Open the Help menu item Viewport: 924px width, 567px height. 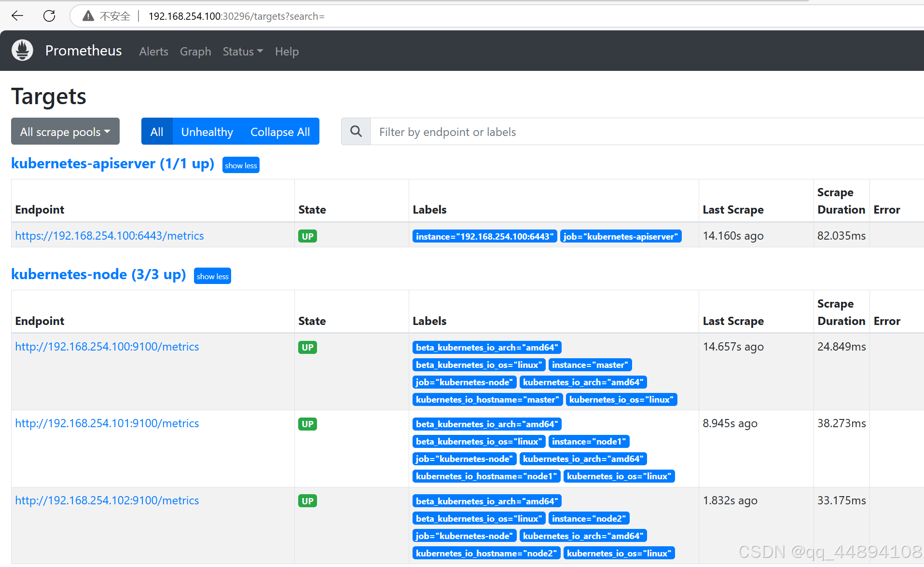pyautogui.click(x=287, y=51)
